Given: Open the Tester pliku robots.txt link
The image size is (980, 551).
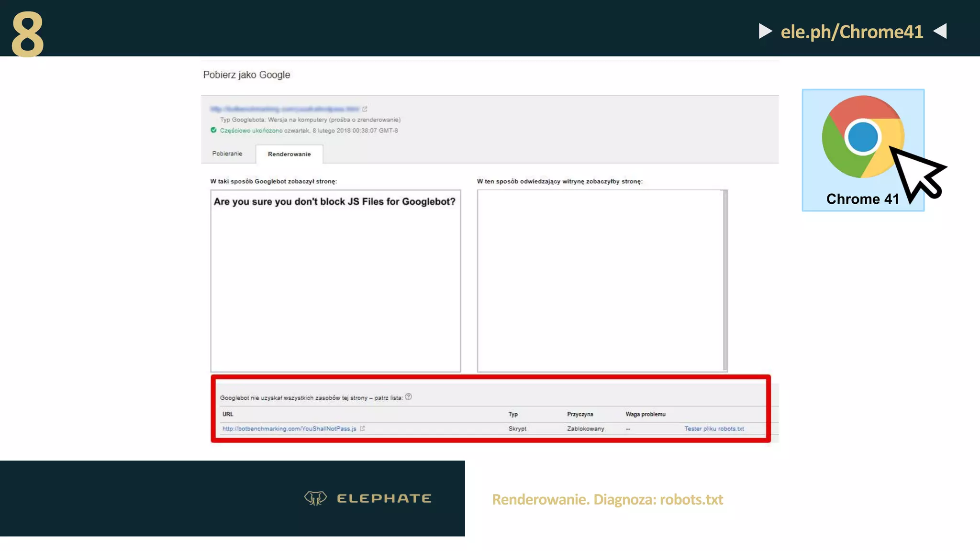Looking at the screenshot, I should tap(714, 429).
